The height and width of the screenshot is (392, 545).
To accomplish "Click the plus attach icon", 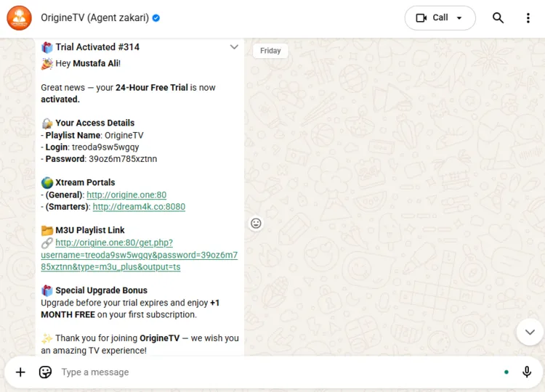I will [20, 372].
